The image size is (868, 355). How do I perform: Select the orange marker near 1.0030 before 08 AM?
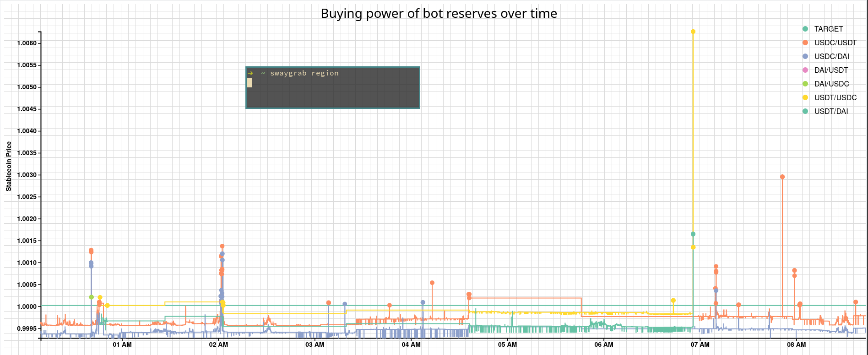coord(782,177)
